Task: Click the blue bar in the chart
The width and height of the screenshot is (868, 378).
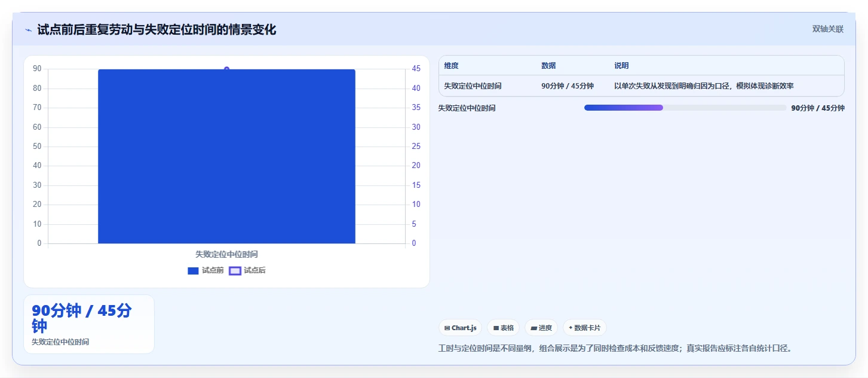Action: tap(226, 156)
